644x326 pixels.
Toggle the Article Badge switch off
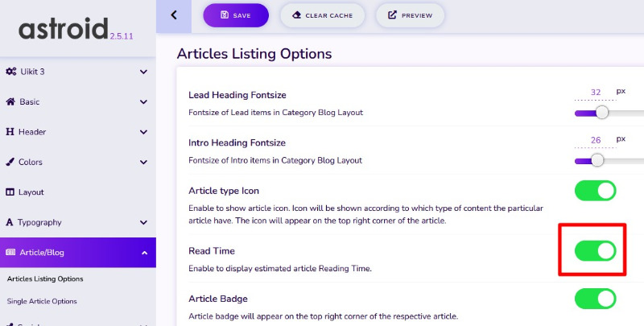pos(595,299)
